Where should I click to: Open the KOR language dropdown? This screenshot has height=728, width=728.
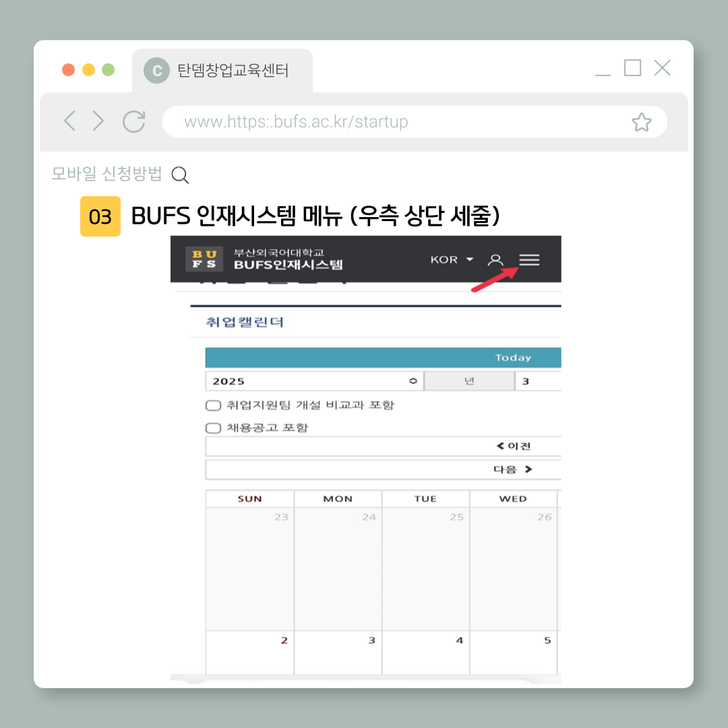pyautogui.click(x=452, y=260)
